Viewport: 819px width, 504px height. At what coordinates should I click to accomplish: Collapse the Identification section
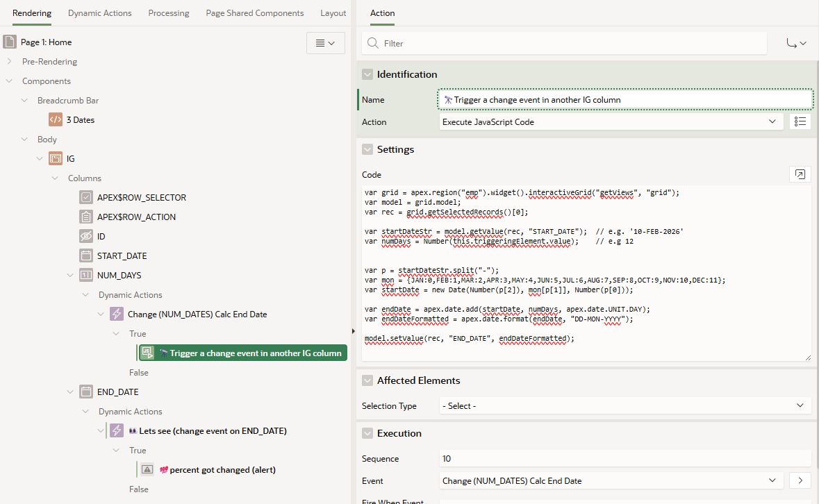[x=367, y=74]
